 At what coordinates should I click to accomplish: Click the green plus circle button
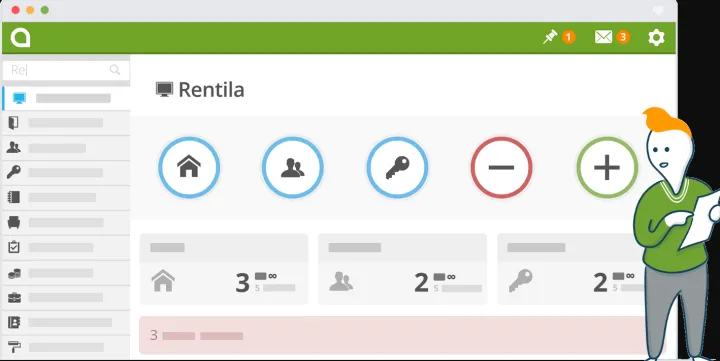coord(607,167)
